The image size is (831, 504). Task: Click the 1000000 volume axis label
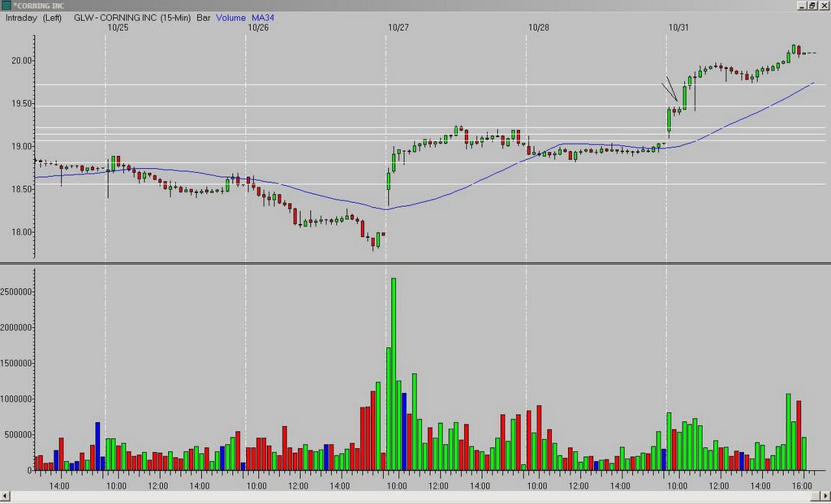16,399
